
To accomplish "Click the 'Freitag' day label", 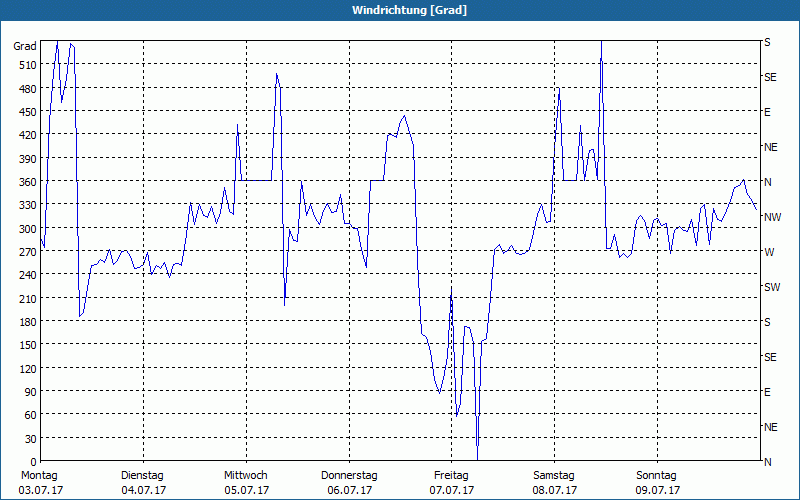I will pos(452,476).
